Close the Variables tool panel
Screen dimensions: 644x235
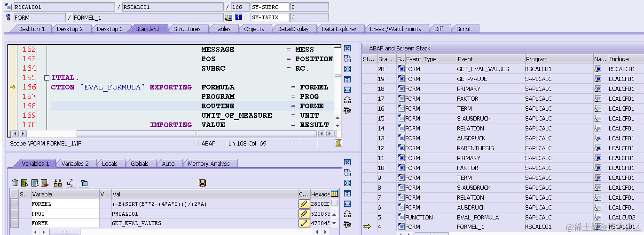[347, 162]
